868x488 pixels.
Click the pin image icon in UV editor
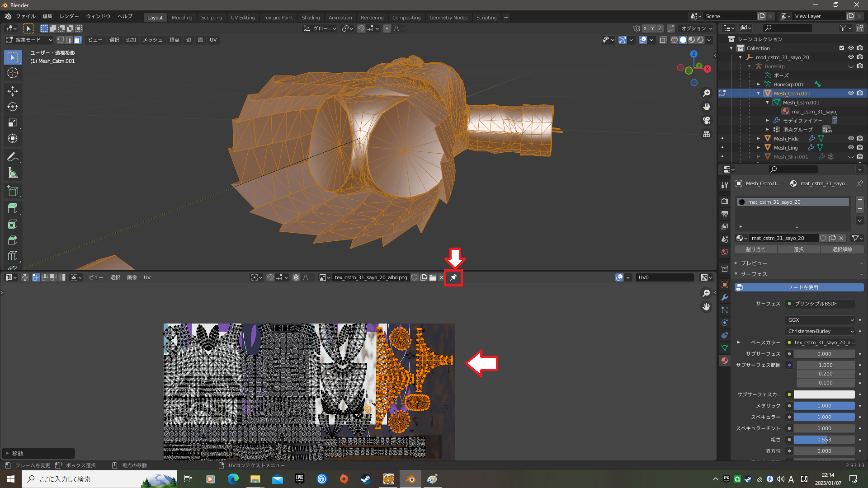pyautogui.click(x=453, y=277)
